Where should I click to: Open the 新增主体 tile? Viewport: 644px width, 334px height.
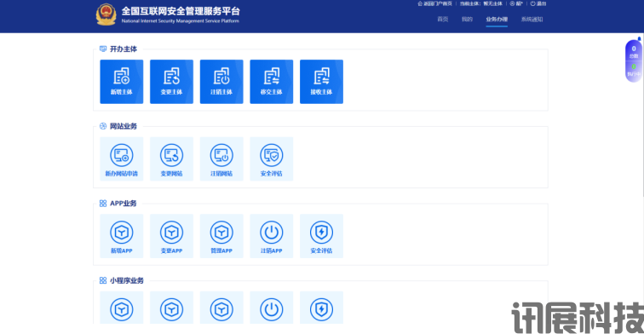point(122,81)
